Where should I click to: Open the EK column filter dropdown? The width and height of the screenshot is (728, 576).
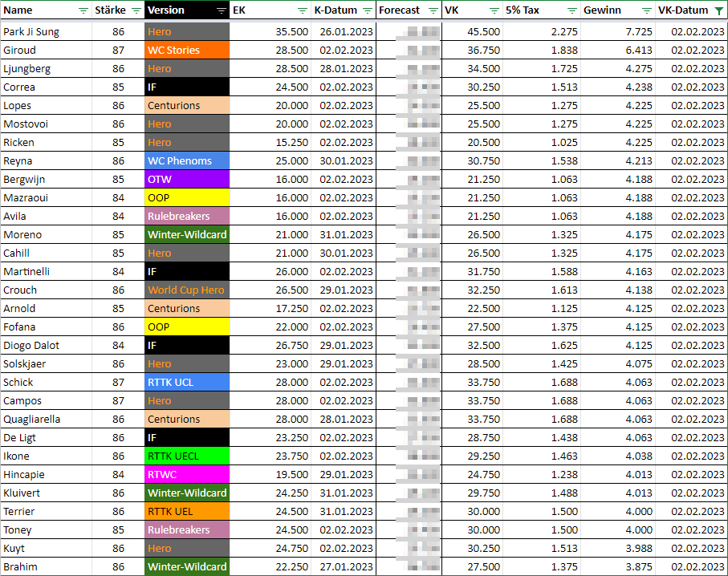coord(303,10)
